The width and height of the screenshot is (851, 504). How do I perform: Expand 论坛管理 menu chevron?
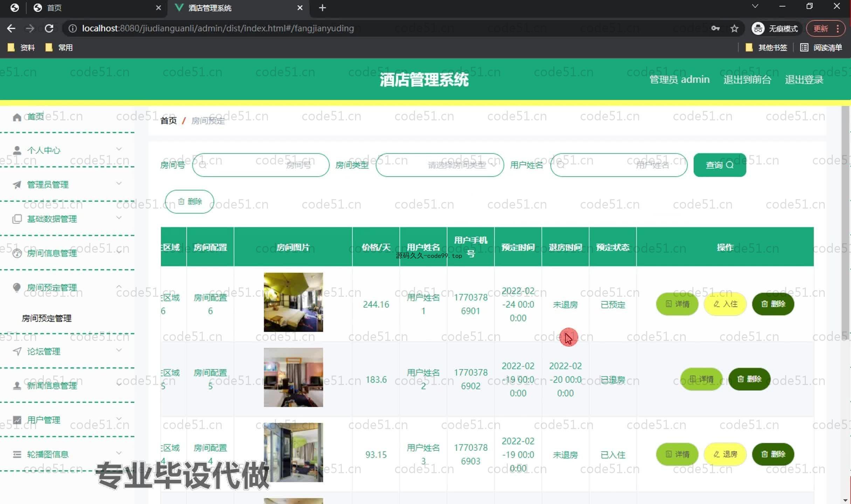tap(119, 350)
